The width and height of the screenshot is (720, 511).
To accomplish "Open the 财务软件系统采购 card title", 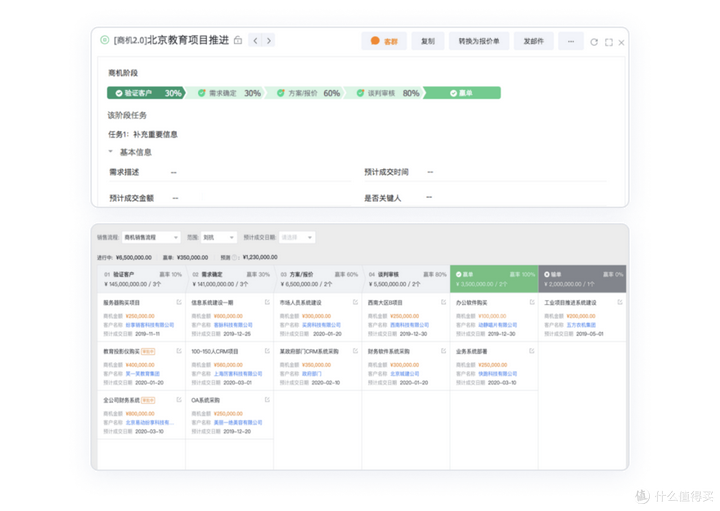I will click(388, 352).
